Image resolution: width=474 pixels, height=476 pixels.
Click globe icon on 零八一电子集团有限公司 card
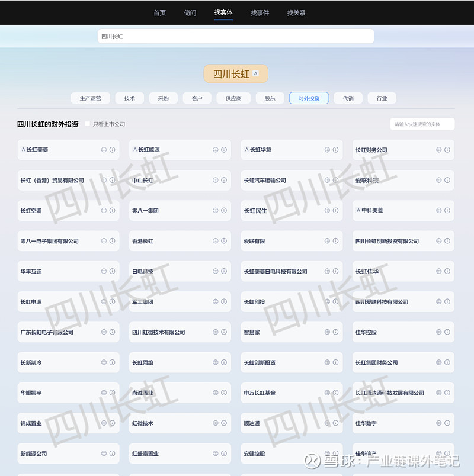[104, 241]
